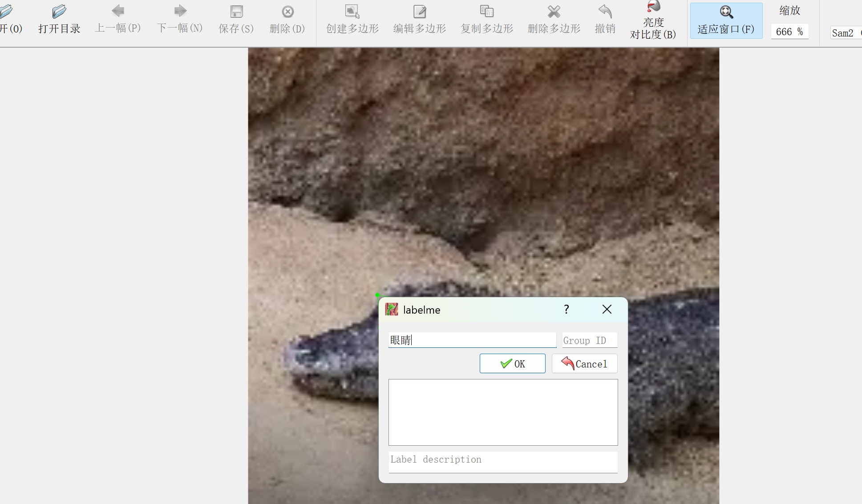
Task: Click the Delete file (删除) icon
Action: 287,12
